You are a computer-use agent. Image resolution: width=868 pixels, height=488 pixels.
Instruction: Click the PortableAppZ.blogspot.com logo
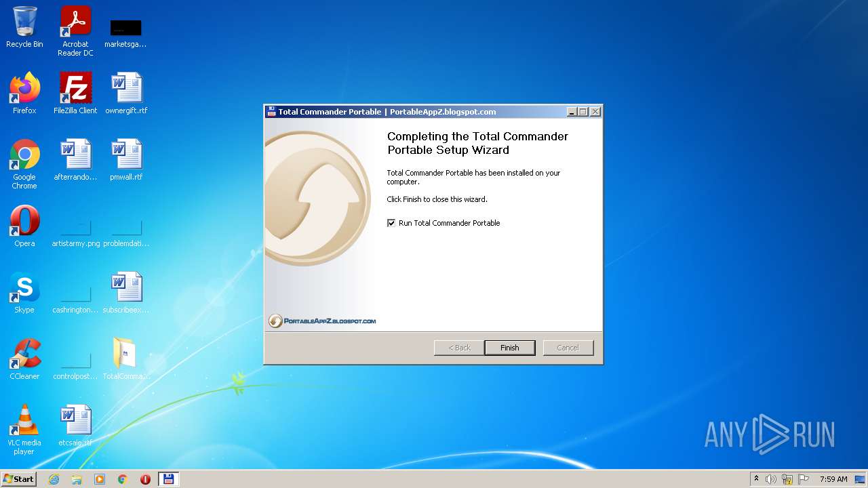(322, 321)
